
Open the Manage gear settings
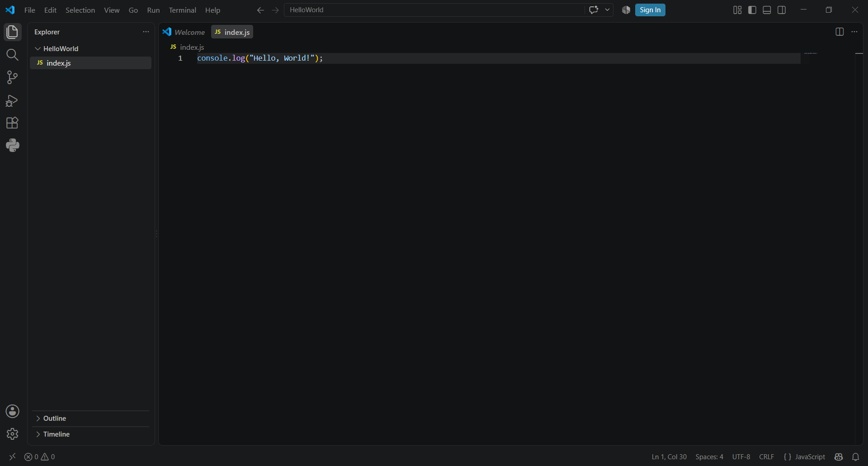12,434
